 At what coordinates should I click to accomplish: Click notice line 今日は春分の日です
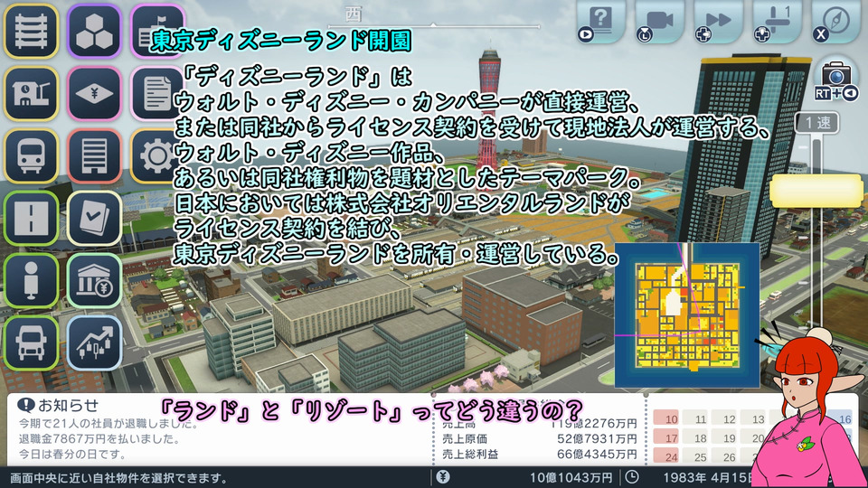72,455
